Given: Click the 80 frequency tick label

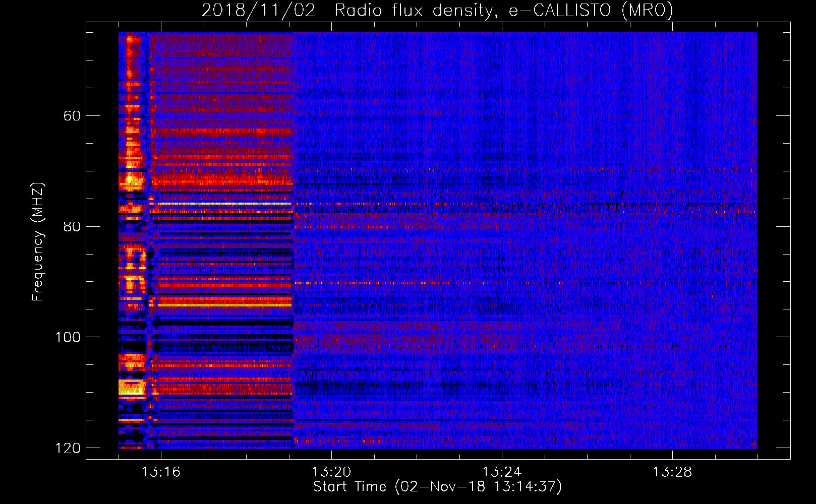Looking at the screenshot, I should pos(72,226).
